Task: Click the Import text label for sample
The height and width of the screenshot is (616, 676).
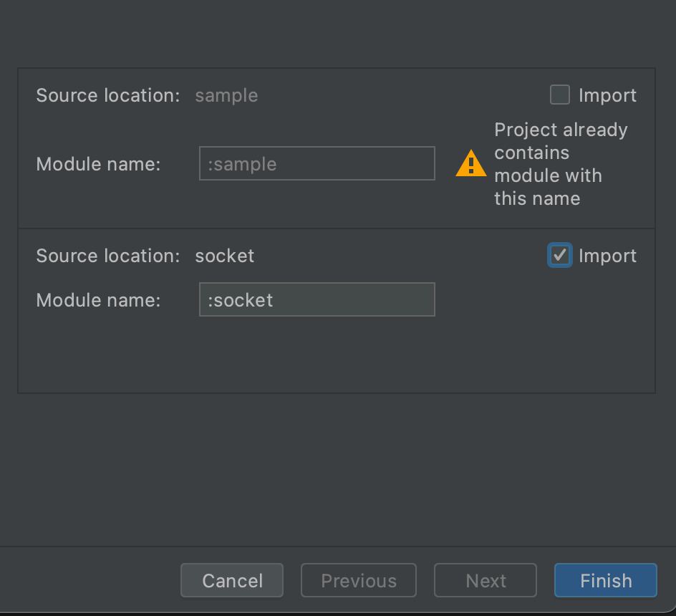Action: (x=607, y=95)
